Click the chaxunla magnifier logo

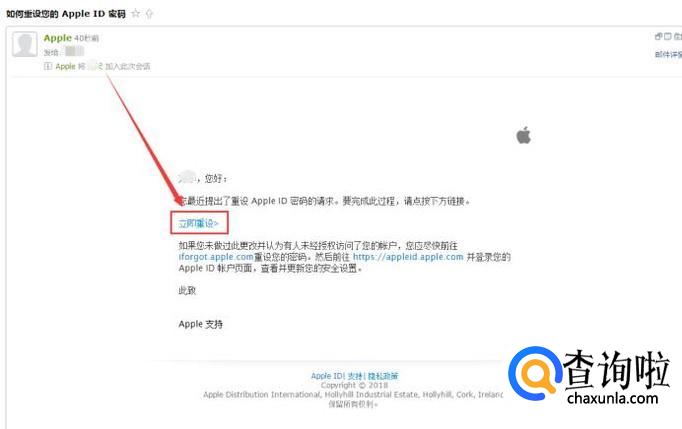(x=535, y=373)
